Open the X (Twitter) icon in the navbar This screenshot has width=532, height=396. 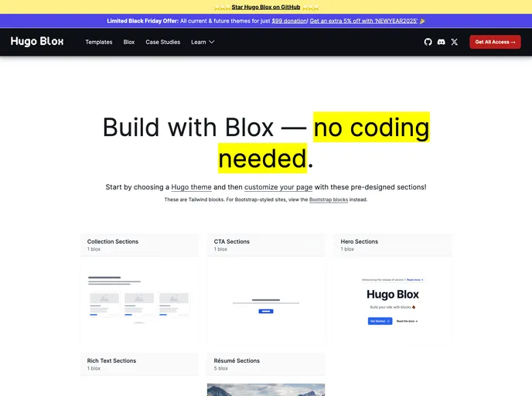pos(455,42)
